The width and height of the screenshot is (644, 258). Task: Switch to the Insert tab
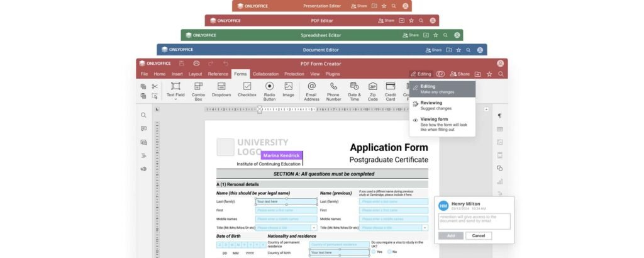tap(177, 74)
